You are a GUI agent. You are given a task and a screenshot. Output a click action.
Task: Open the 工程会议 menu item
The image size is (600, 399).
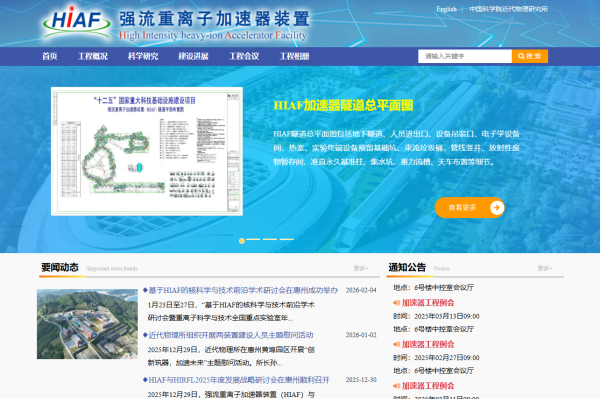coord(244,57)
